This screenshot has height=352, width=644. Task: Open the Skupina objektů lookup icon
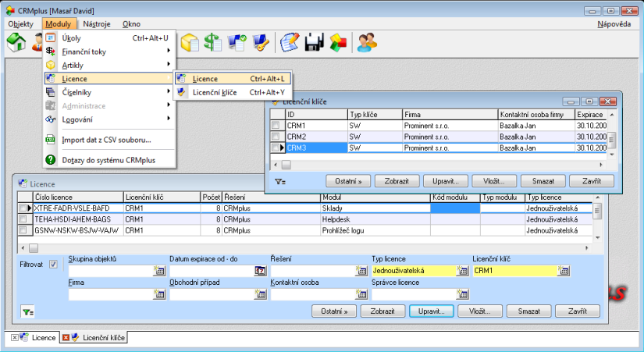pos(159,271)
